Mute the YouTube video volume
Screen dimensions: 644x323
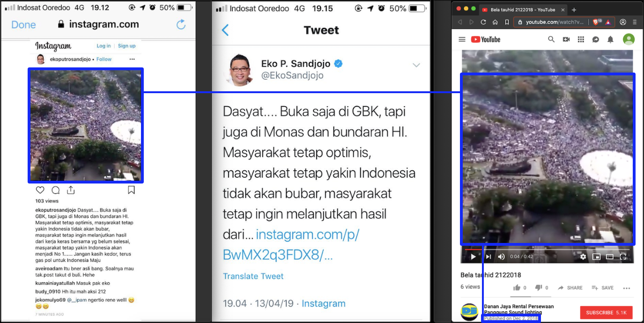coord(502,257)
